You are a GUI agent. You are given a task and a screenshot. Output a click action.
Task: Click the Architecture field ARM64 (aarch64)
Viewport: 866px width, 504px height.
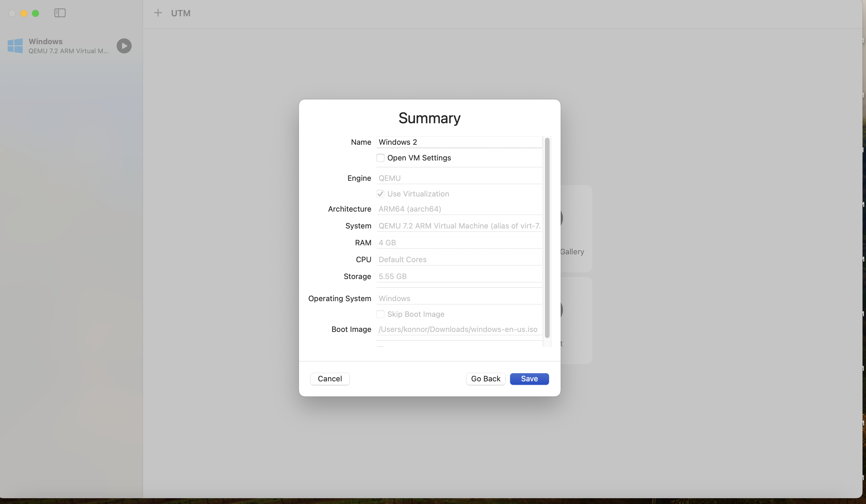[459, 209]
